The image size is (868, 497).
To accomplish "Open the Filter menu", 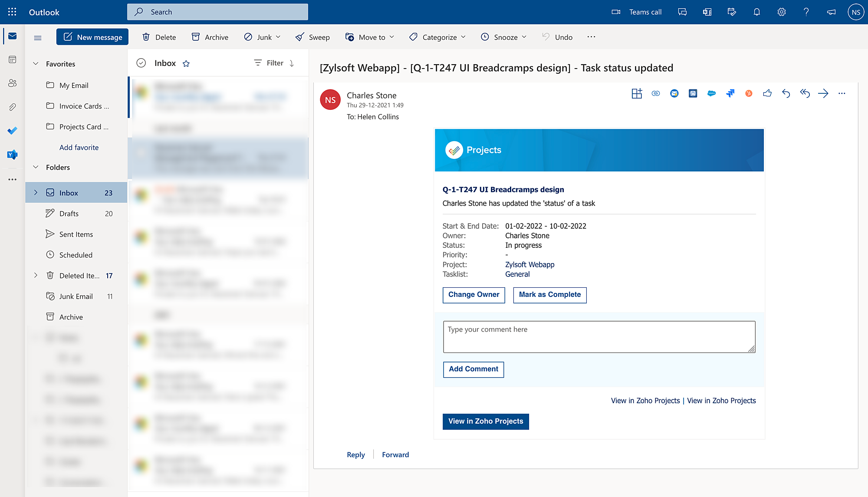I will pos(269,63).
